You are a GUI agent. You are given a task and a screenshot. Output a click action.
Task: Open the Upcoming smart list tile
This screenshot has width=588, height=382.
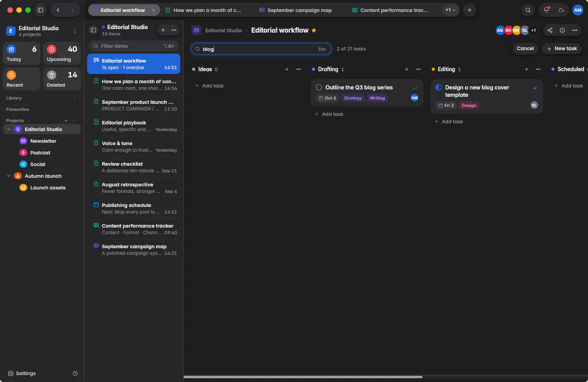point(62,53)
